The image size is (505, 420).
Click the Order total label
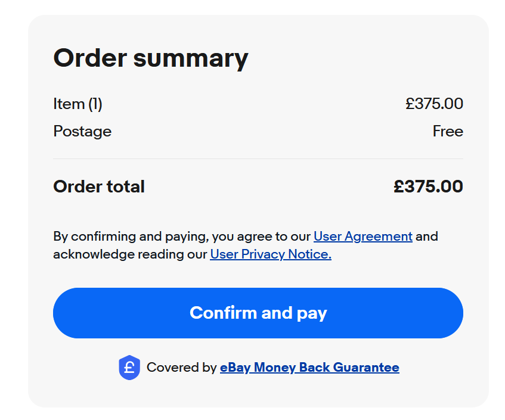coord(99,186)
